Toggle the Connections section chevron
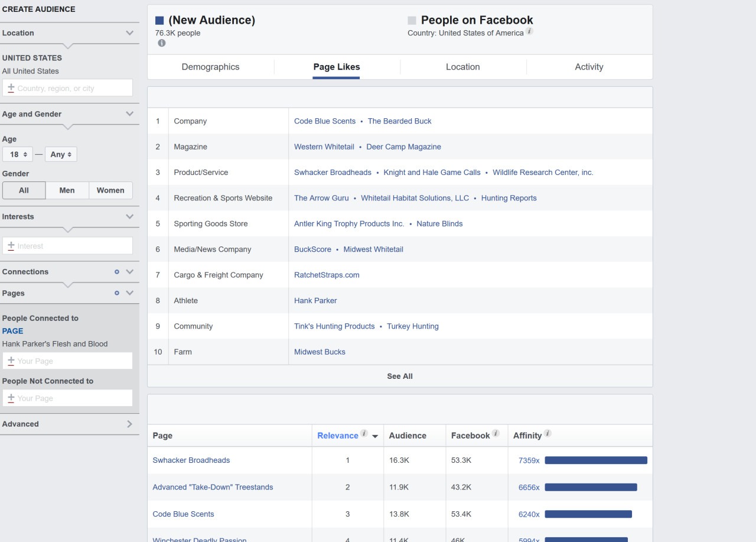Image resolution: width=756 pixels, height=542 pixels. (130, 272)
